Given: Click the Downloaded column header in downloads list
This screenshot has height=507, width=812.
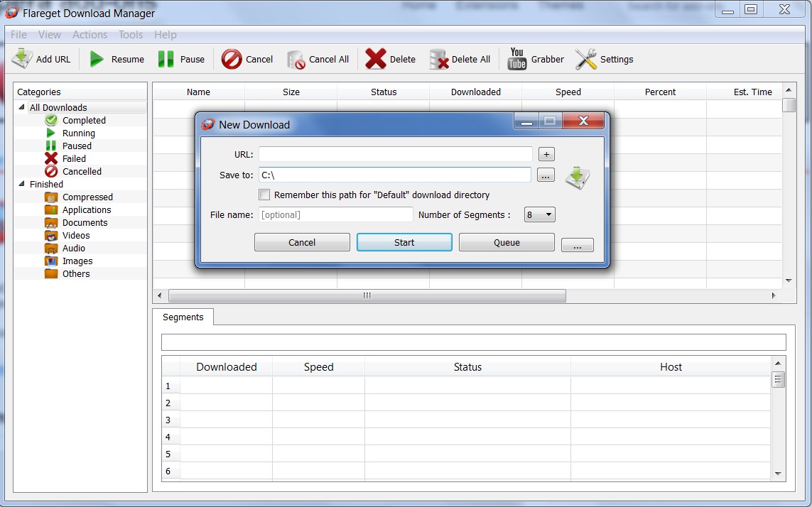Looking at the screenshot, I should click(x=475, y=92).
